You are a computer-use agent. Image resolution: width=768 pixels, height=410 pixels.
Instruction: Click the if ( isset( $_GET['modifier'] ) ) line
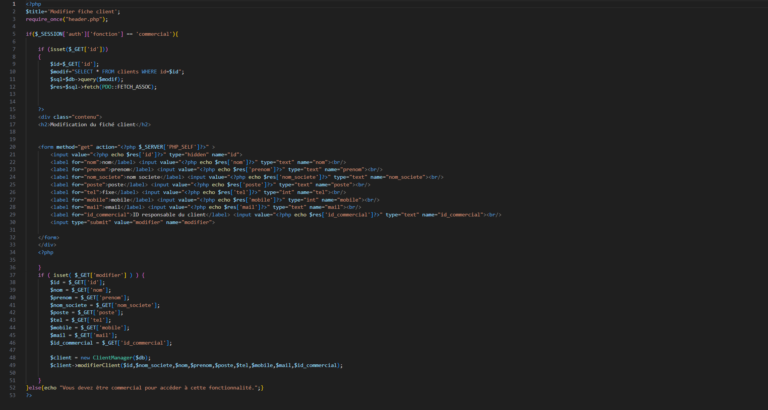coord(92,275)
